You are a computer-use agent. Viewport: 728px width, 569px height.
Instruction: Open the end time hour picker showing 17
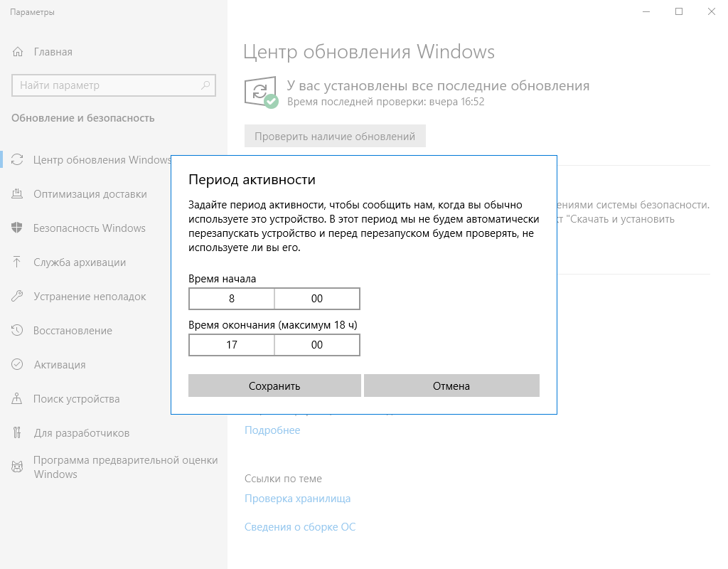(232, 345)
